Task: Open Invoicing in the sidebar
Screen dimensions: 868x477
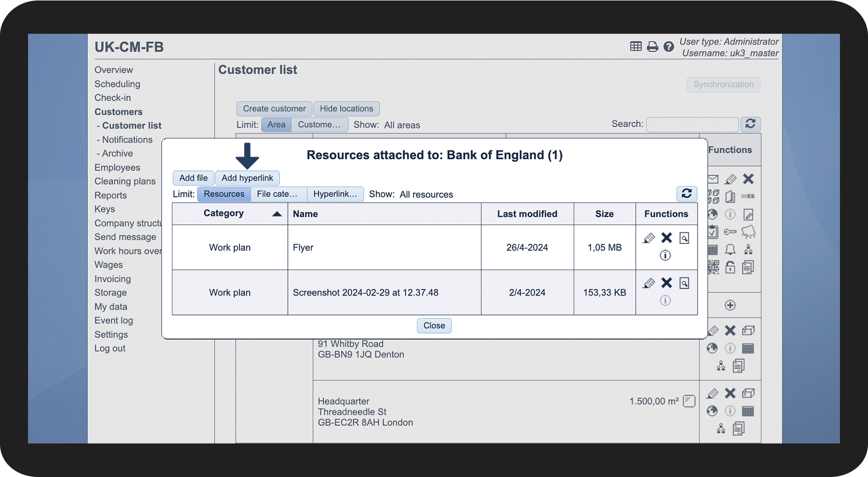Action: click(x=112, y=279)
